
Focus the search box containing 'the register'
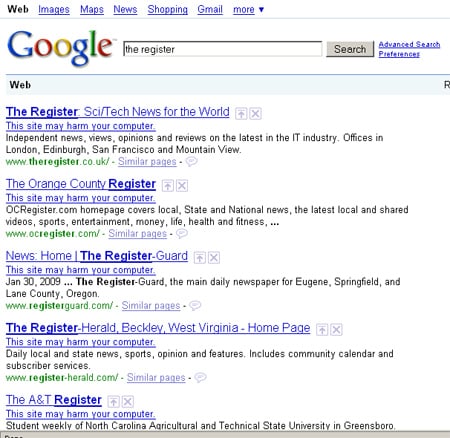point(223,49)
